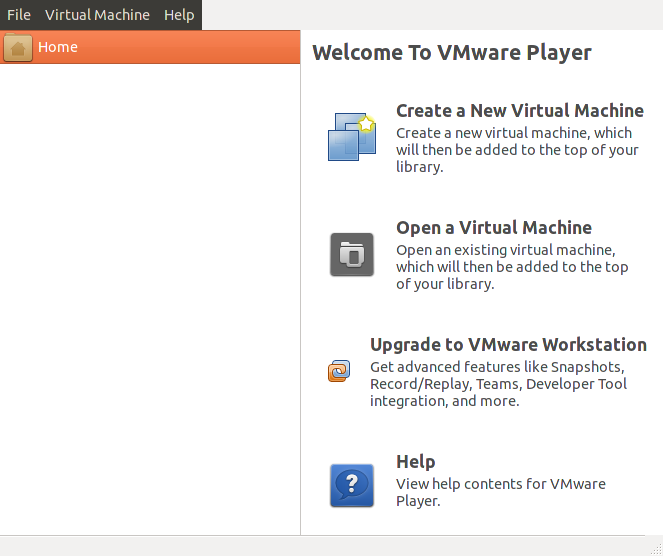Click the "Help" heading in welcome pane

click(415, 462)
